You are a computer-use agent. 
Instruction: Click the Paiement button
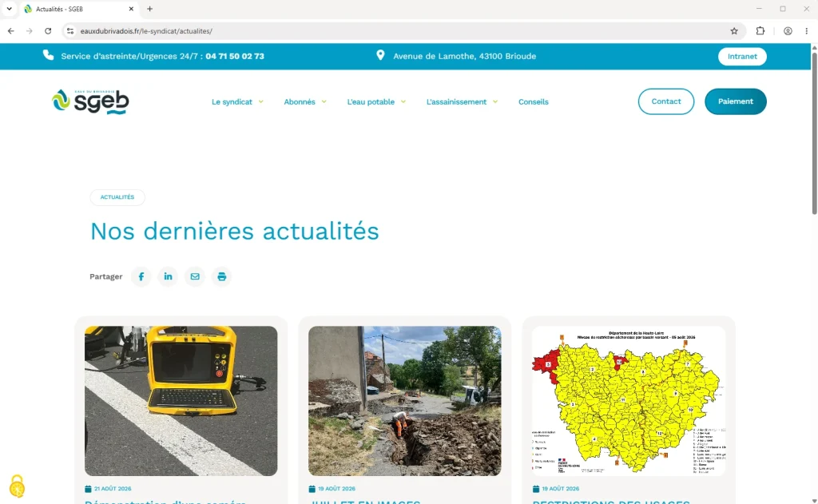point(736,101)
